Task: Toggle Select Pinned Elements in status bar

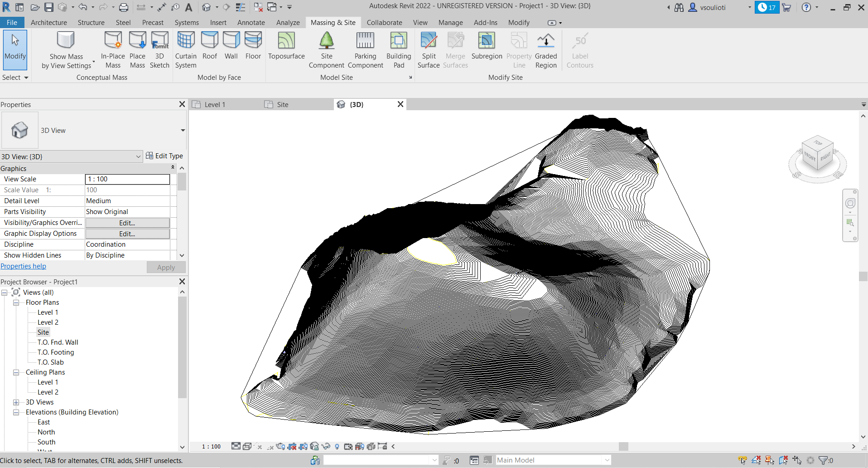Action: pyautogui.click(x=770, y=460)
